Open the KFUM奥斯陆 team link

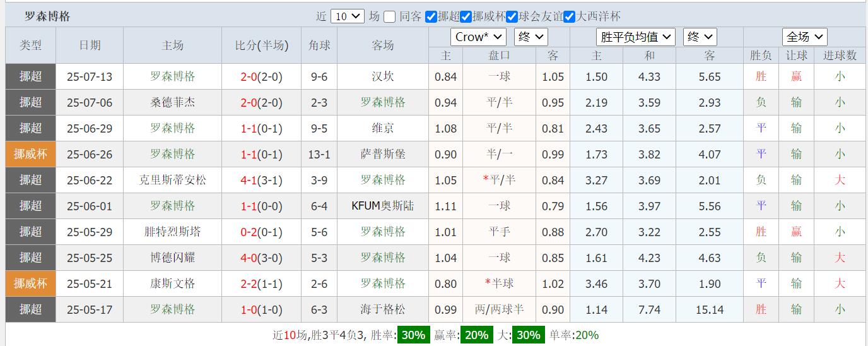(382, 206)
